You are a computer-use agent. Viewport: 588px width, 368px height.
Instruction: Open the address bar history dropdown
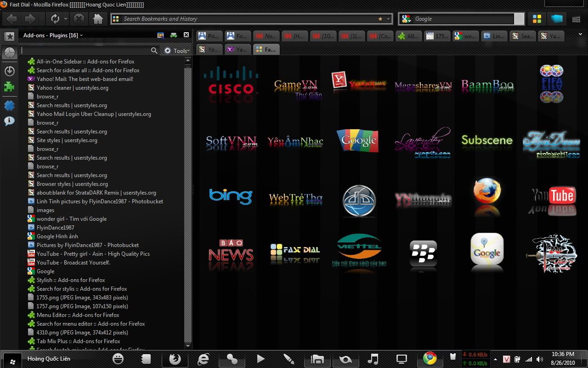point(389,19)
